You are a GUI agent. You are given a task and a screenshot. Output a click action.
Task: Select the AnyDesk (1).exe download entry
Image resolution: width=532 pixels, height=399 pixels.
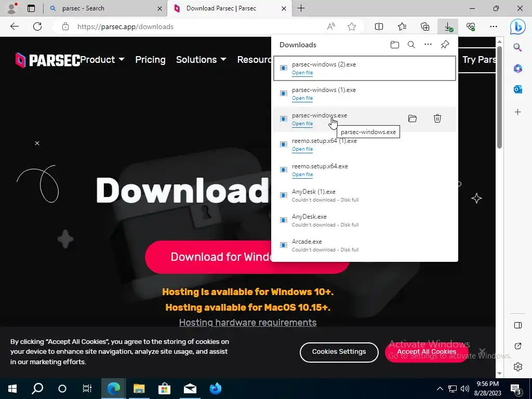point(365,195)
